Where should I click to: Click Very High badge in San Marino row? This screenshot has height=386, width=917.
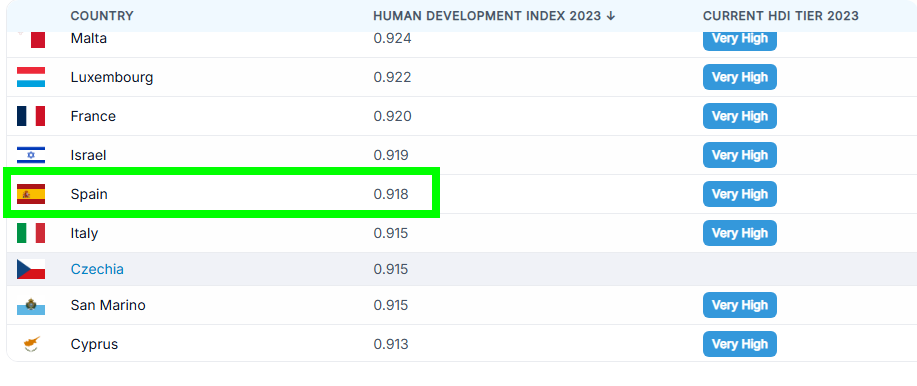(740, 305)
